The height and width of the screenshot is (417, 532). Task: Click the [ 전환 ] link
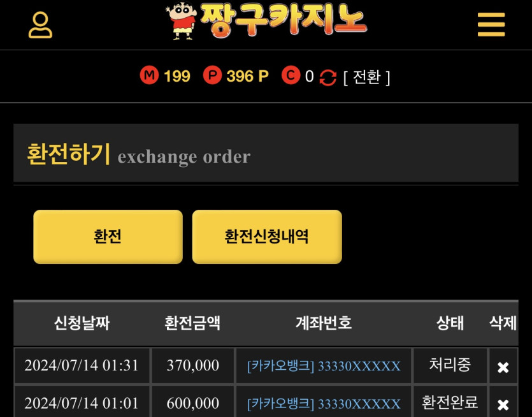[366, 77]
